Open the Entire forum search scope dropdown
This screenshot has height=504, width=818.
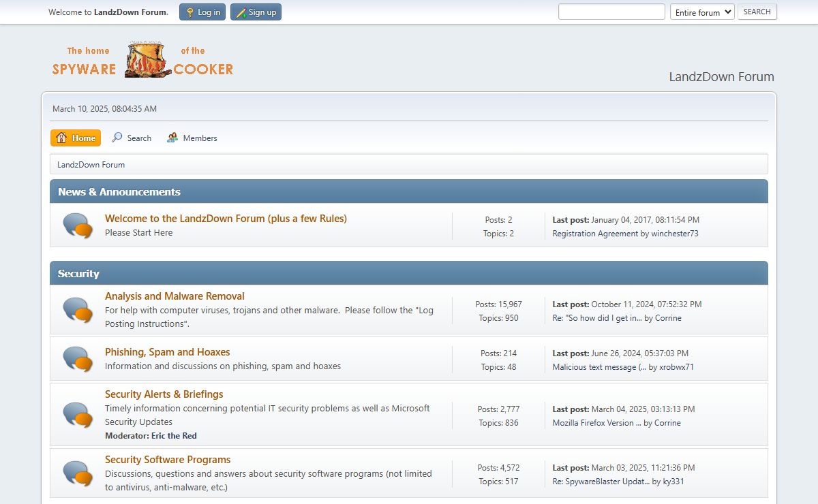[702, 12]
